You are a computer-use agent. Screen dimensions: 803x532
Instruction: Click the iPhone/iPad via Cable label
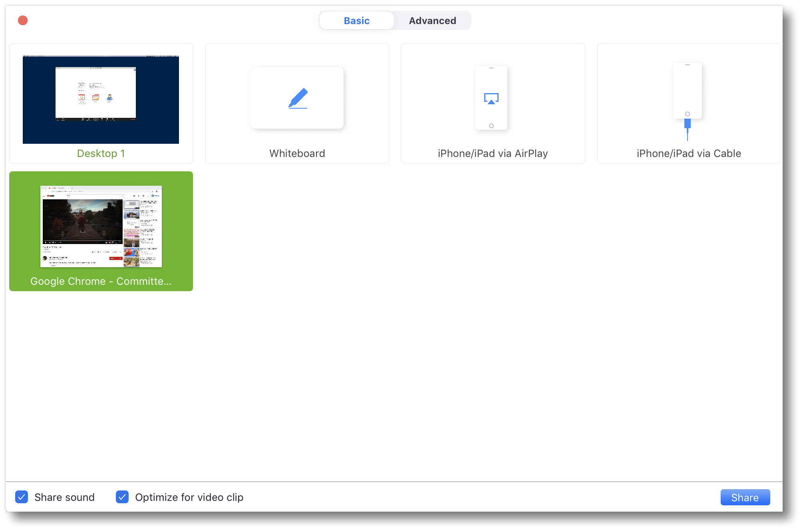688,153
